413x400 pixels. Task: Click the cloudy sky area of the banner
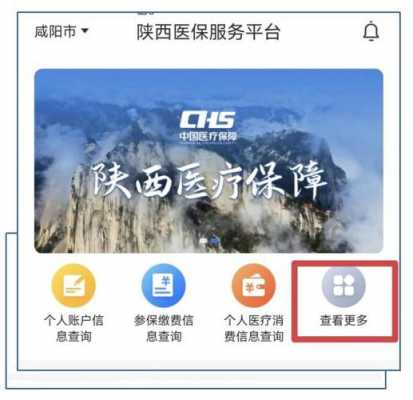[209, 90]
